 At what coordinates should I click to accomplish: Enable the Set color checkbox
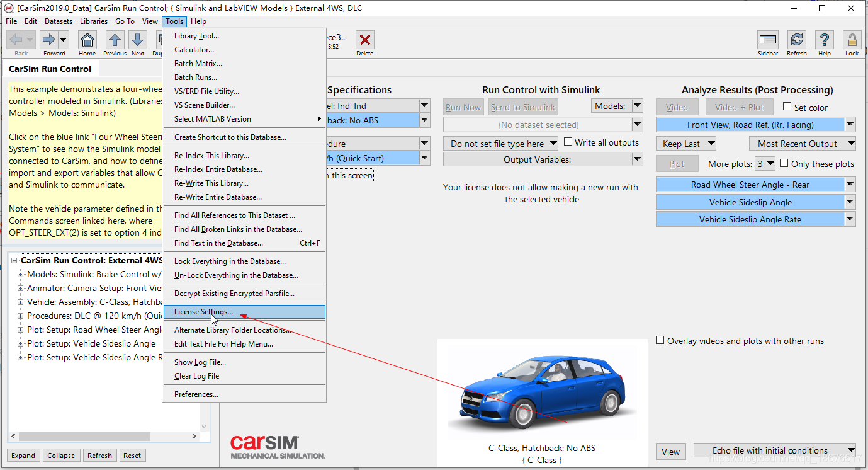click(x=787, y=106)
